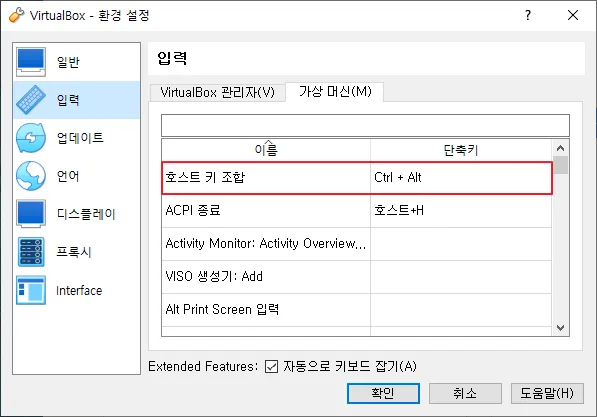Viewport: 597px width, 417px height.
Task: Switch to 가상 머신(M) tab
Action: pos(335,92)
